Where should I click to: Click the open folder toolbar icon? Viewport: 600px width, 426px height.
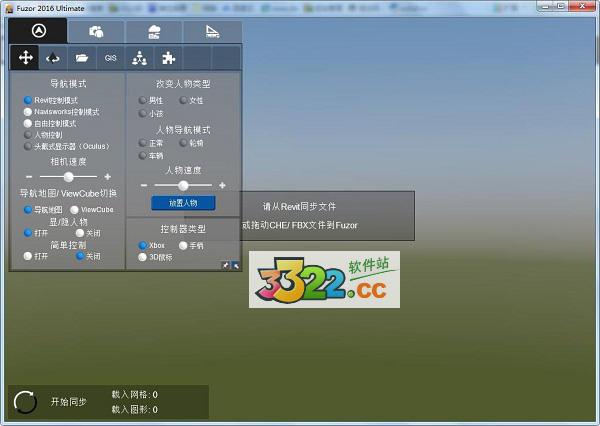(82, 58)
